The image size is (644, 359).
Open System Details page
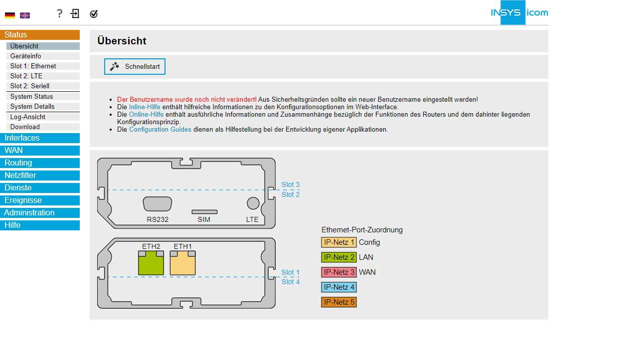pos(43,107)
